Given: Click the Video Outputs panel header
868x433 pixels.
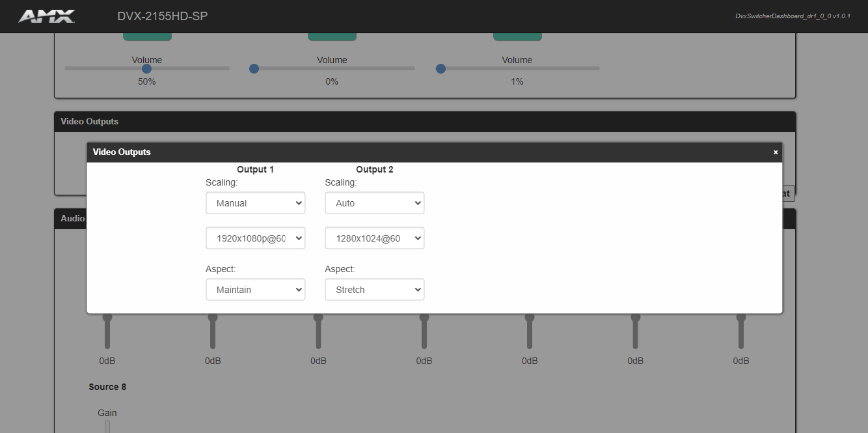Looking at the screenshot, I should click(x=89, y=121).
